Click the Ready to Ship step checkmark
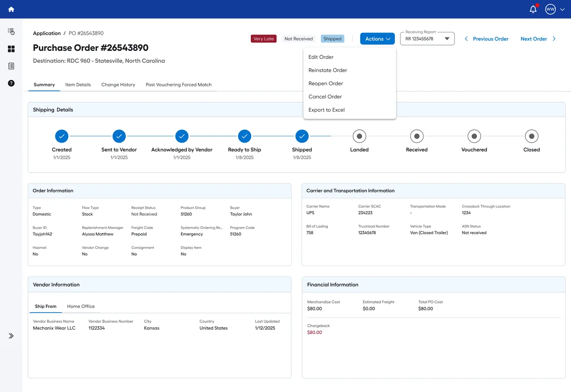The width and height of the screenshot is (571, 392). coord(245,137)
